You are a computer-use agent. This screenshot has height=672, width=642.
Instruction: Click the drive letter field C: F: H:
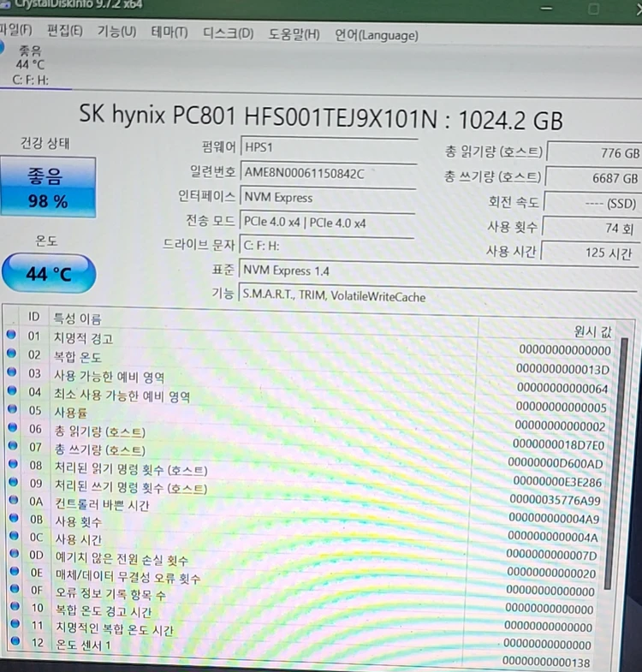pos(327,246)
